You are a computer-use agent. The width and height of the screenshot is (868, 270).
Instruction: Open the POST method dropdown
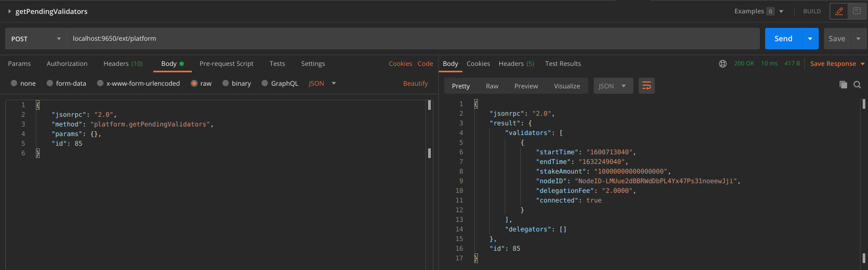pyautogui.click(x=36, y=39)
